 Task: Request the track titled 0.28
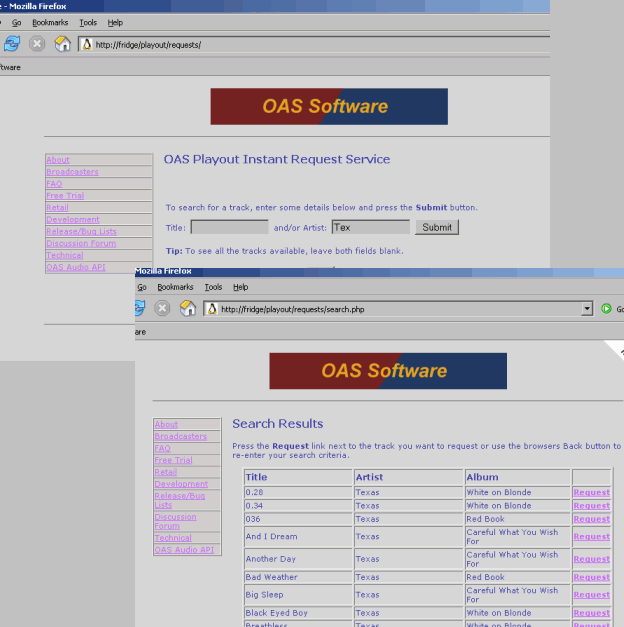[x=592, y=493]
